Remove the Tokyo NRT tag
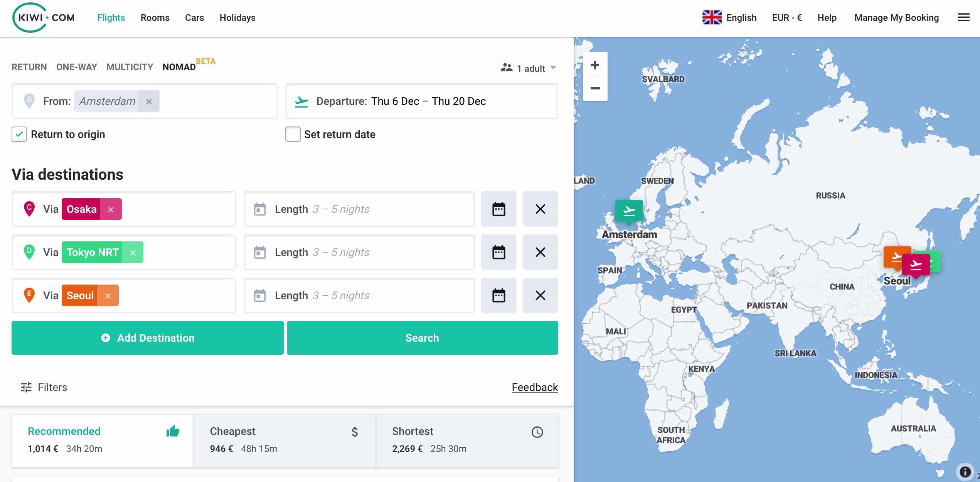 tap(133, 253)
